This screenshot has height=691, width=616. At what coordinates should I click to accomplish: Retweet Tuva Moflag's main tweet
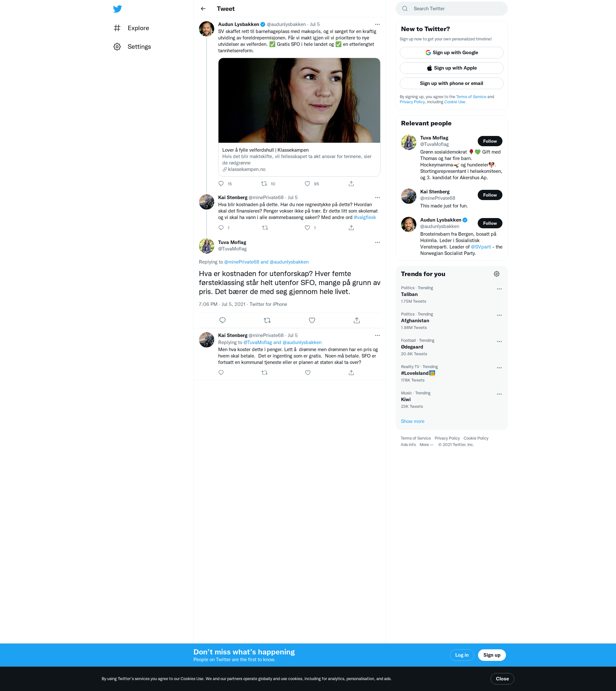[x=267, y=320]
